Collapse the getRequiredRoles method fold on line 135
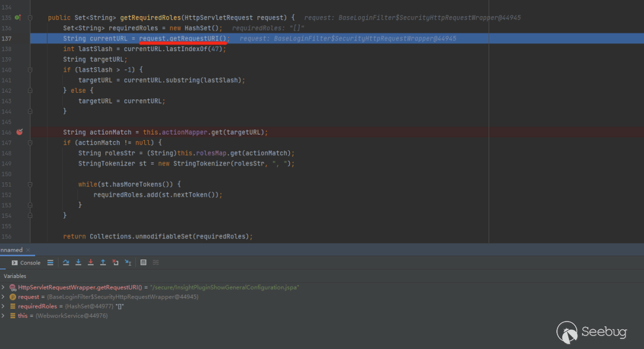This screenshot has width=644, height=349. [30, 18]
